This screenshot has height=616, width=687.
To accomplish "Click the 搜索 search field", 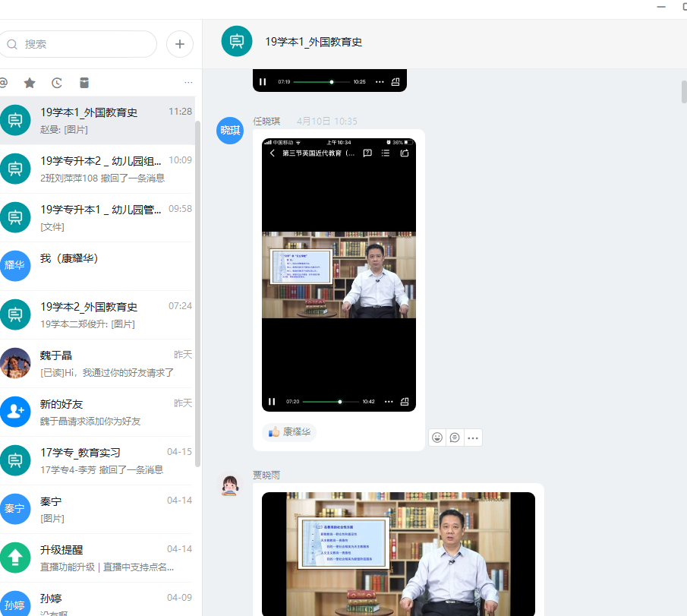I will click(x=84, y=44).
